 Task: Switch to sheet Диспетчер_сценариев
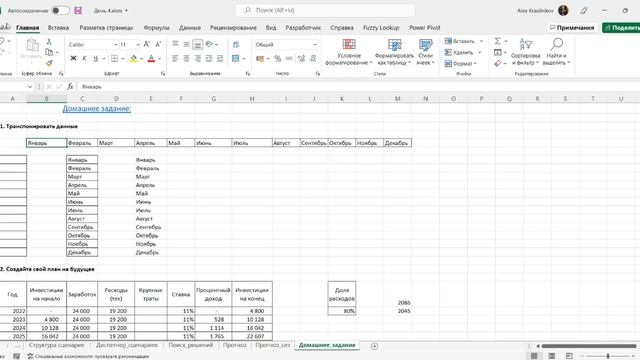pyautogui.click(x=127, y=345)
